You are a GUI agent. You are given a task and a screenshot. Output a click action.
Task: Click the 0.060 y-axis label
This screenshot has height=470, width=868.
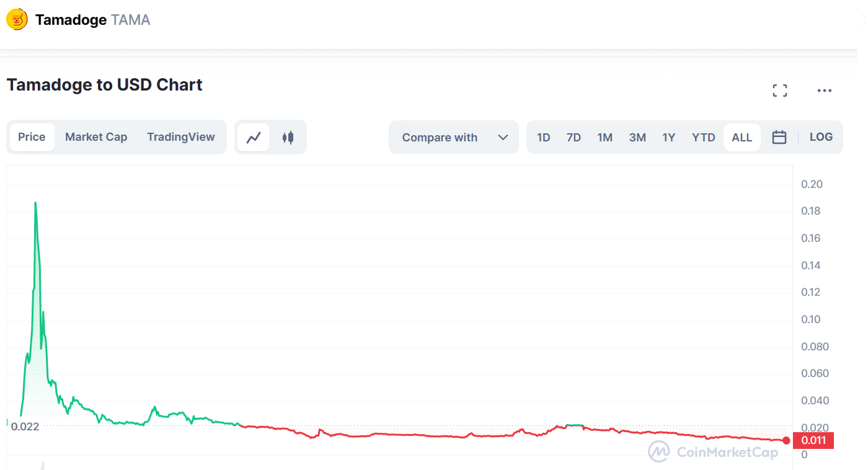click(815, 373)
